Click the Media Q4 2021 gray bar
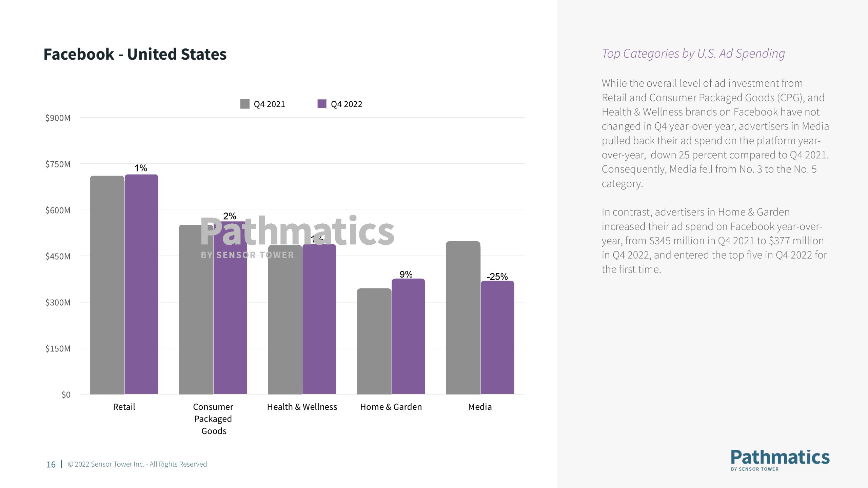The width and height of the screenshot is (868, 488). [x=463, y=318]
